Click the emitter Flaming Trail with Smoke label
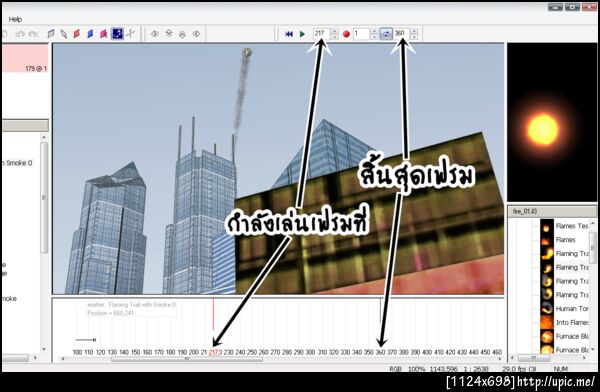This screenshot has height=392, width=600. 132,305
